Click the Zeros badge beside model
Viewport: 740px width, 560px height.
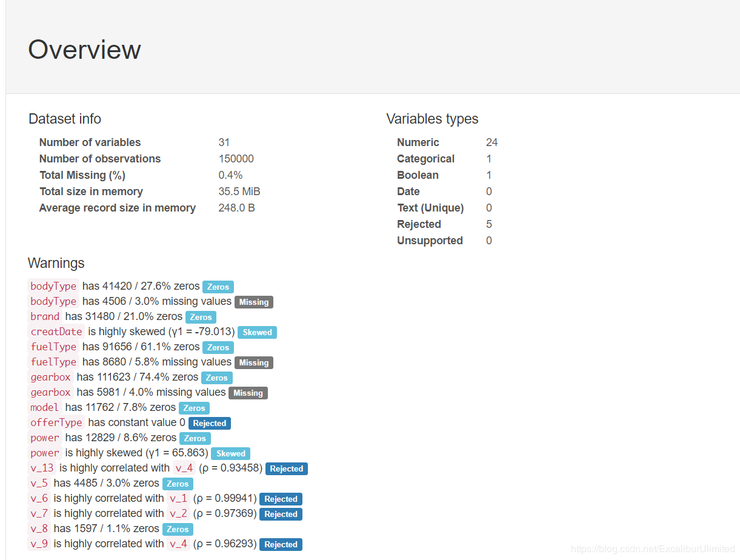point(194,408)
